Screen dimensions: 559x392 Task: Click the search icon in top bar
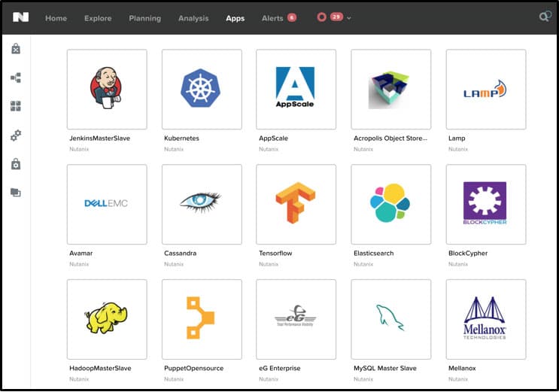545,17
